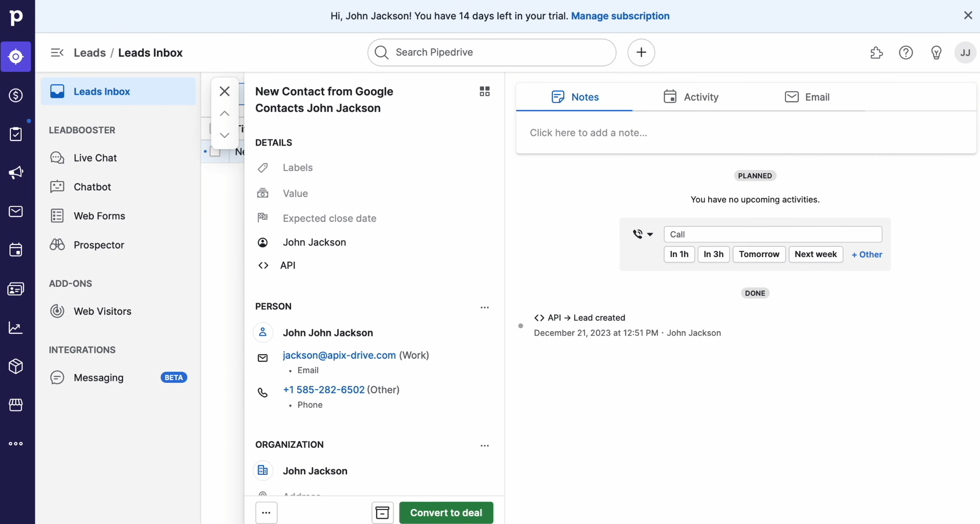Open the Person section options menu
Image resolution: width=980 pixels, height=524 pixels.
pos(485,307)
